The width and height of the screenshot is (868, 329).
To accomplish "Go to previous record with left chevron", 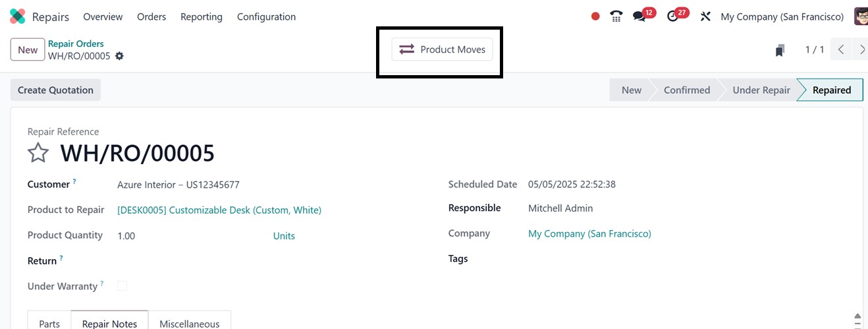I will [841, 50].
